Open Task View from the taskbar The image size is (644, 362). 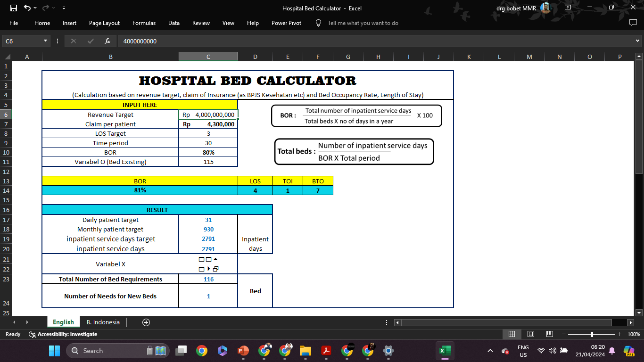181,351
